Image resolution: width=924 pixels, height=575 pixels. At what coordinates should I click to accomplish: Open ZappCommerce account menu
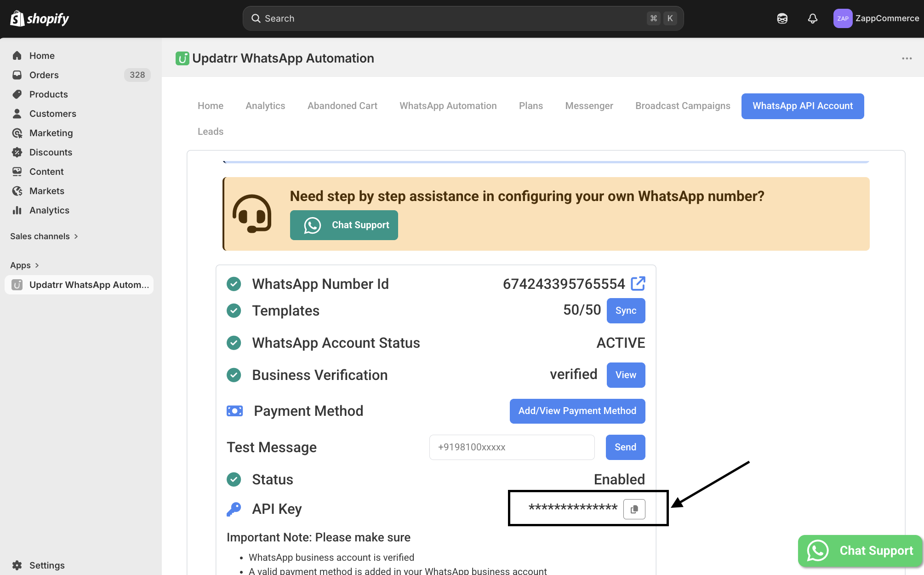pos(876,18)
